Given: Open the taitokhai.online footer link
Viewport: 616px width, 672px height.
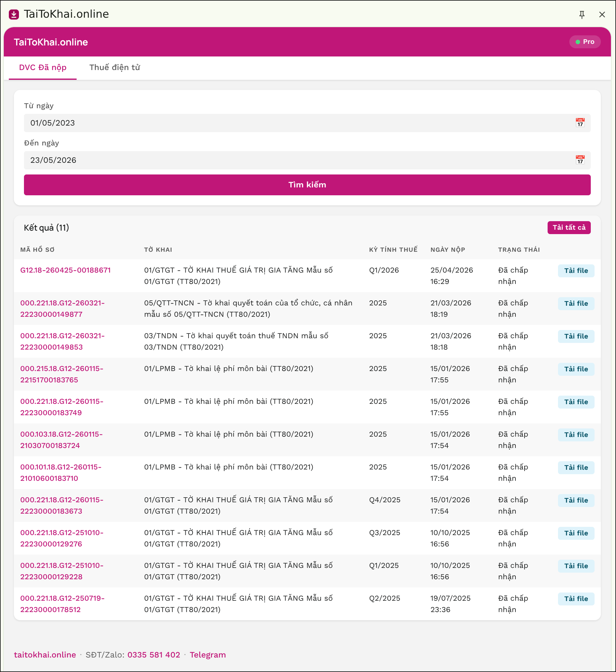Looking at the screenshot, I should click(x=45, y=654).
